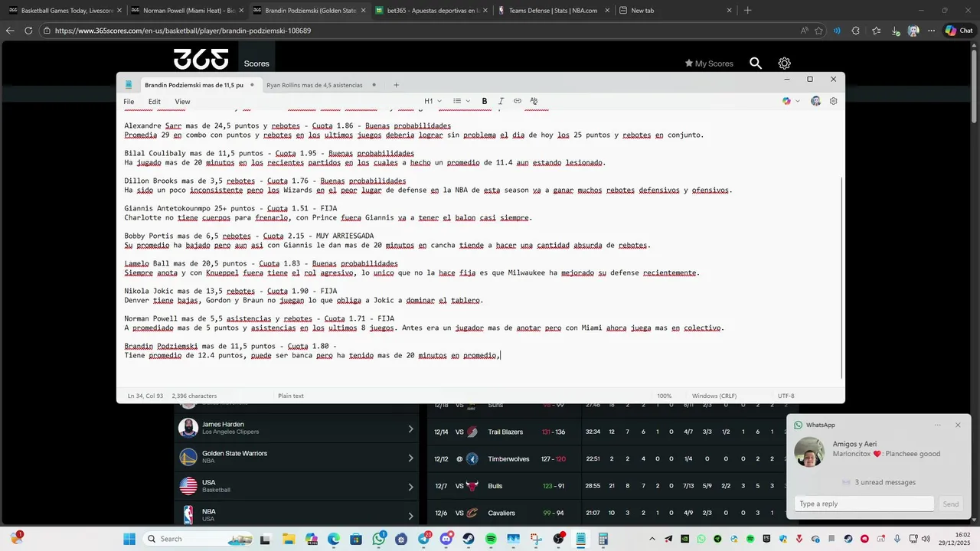Open a new browser tab with plus
980x551 pixels.
click(748, 11)
